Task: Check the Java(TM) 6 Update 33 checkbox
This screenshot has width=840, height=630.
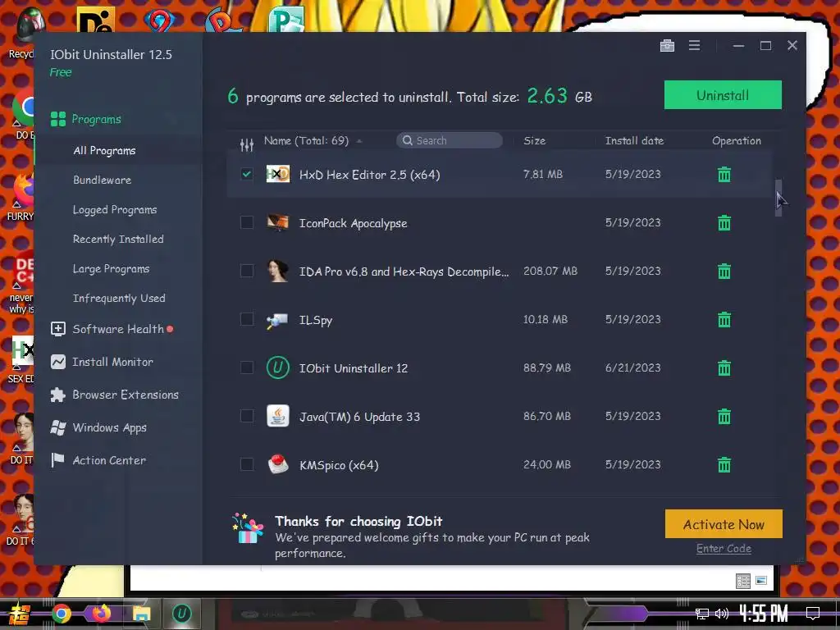Action: [246, 416]
